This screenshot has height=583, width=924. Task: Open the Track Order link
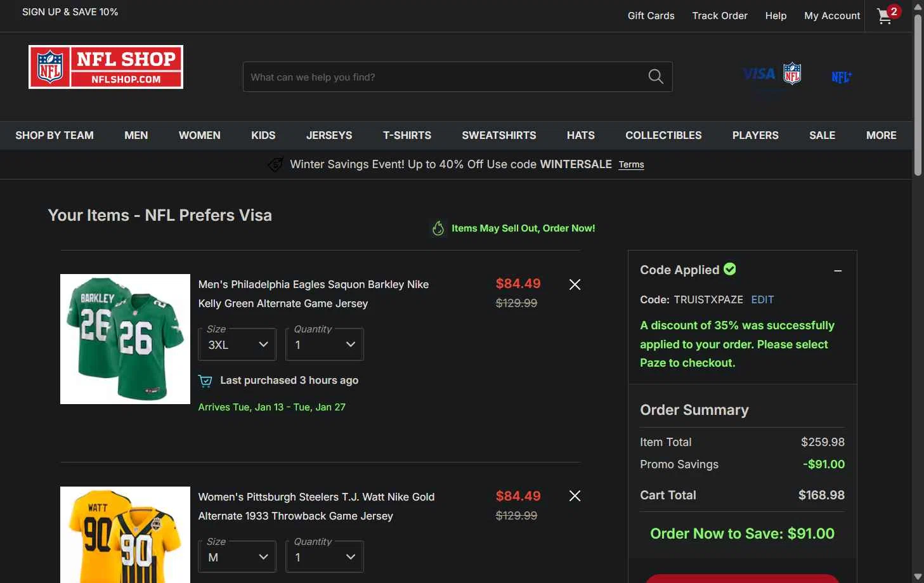click(720, 16)
